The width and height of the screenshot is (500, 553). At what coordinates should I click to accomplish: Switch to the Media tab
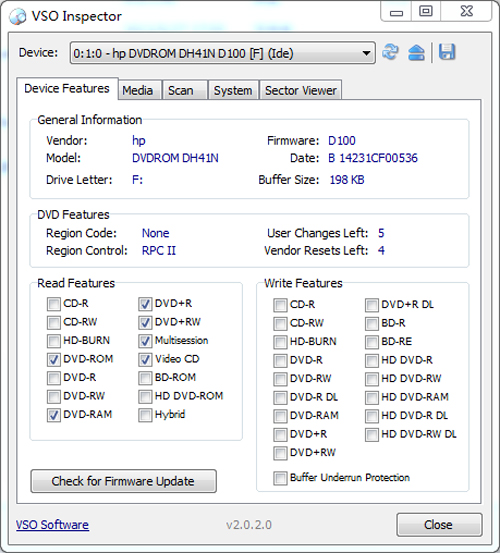click(138, 91)
